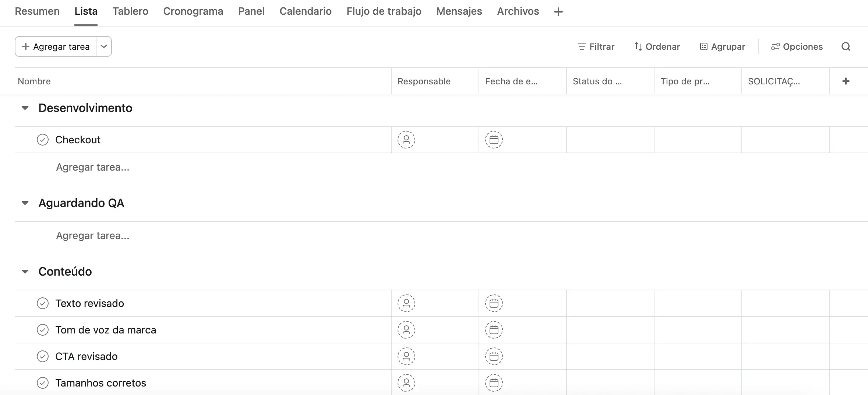Open the Opciones menu
Image resolution: width=868 pixels, height=395 pixels.
797,47
